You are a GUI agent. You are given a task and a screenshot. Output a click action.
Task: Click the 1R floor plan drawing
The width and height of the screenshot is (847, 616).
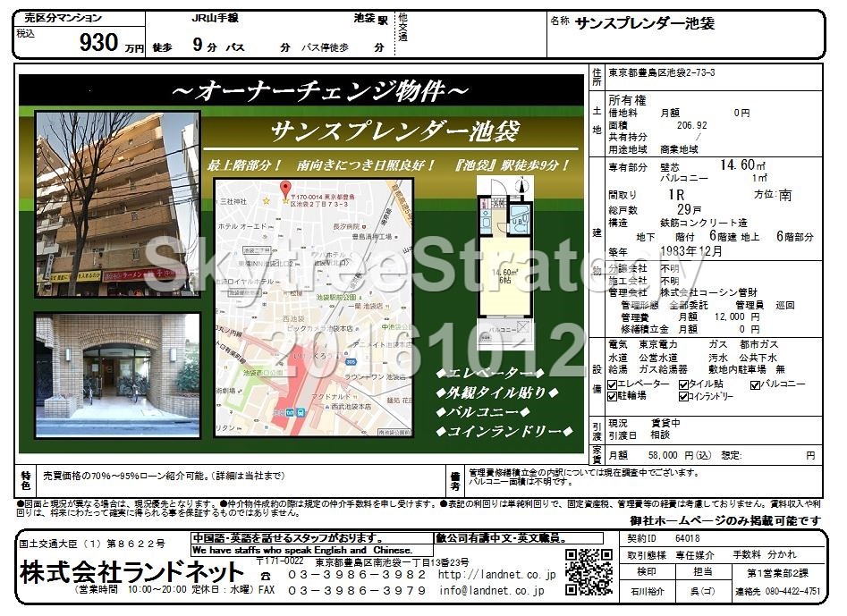(x=504, y=264)
